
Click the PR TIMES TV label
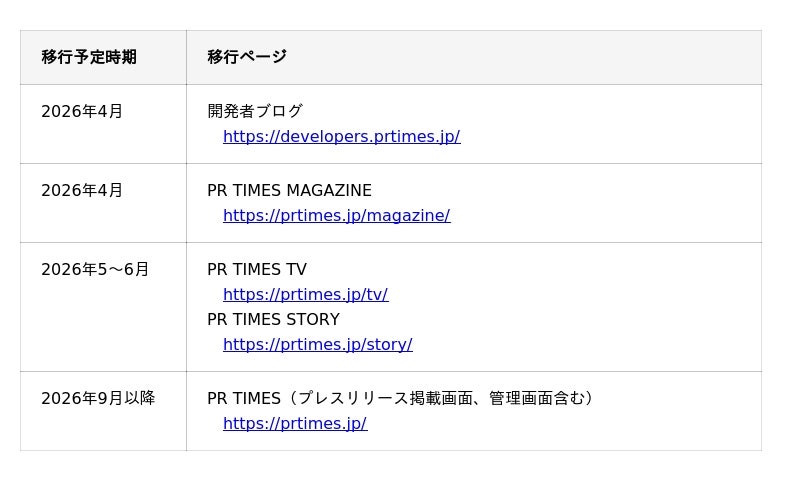pyautogui.click(x=257, y=270)
